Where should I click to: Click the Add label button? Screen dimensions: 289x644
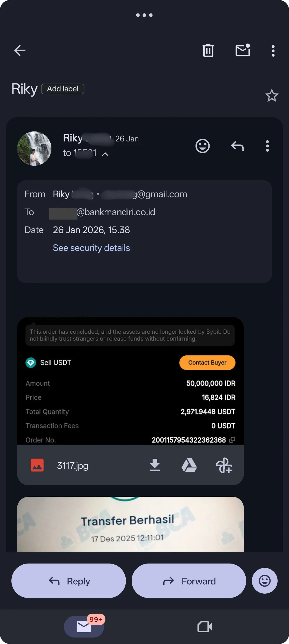pyautogui.click(x=63, y=89)
